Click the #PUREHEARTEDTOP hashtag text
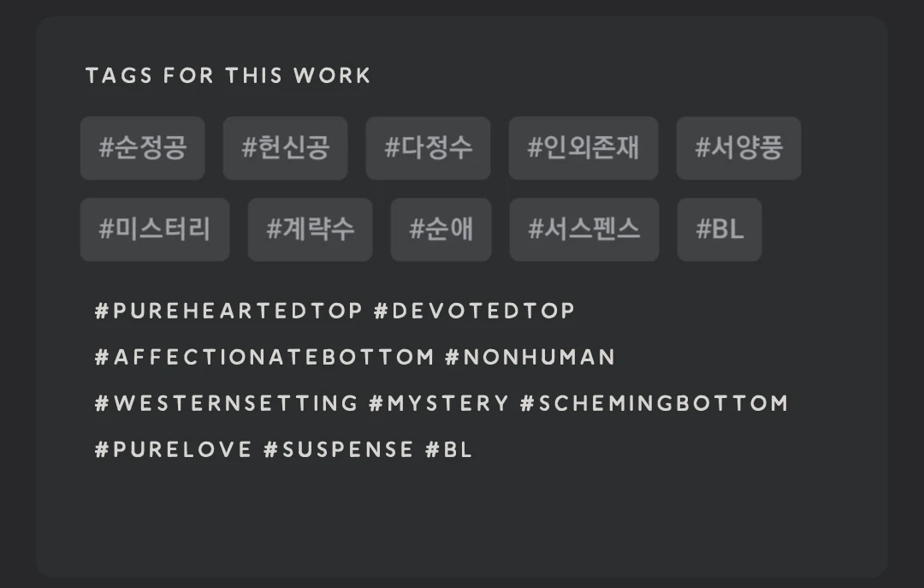The image size is (924, 588). coord(228,311)
